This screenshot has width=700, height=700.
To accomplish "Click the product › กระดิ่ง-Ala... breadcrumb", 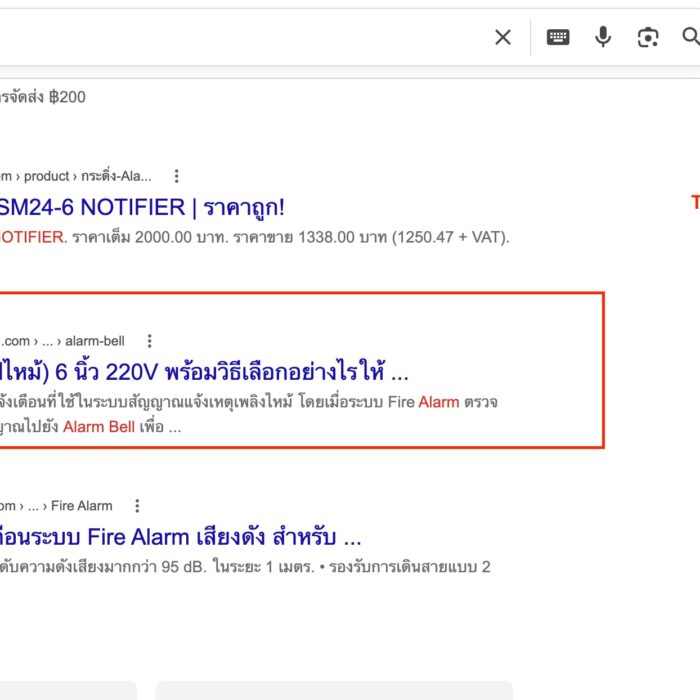I will (x=76, y=176).
